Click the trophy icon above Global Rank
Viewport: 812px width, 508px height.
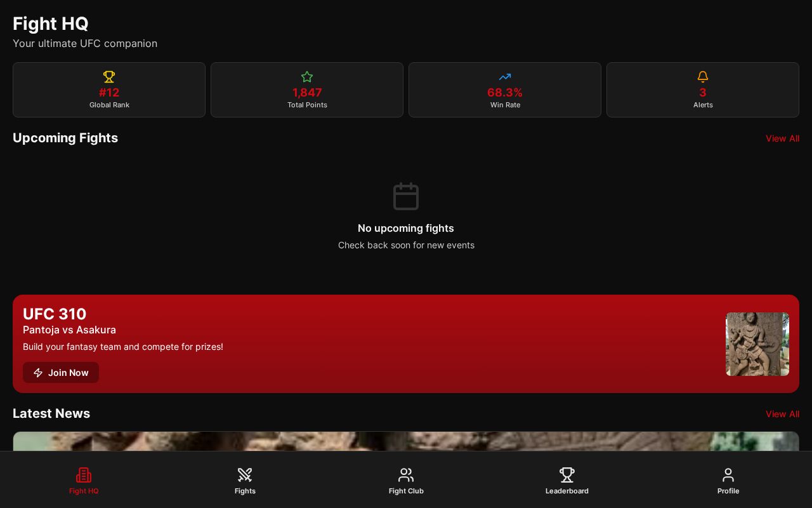click(x=109, y=77)
